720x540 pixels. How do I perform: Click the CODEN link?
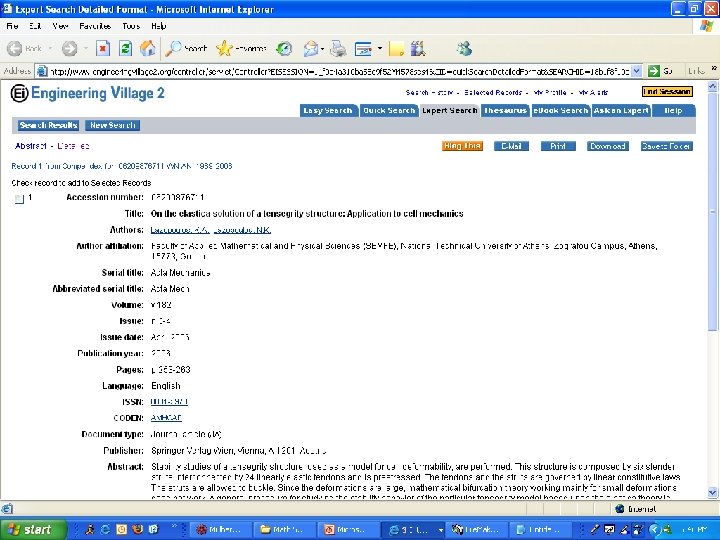coord(166,418)
